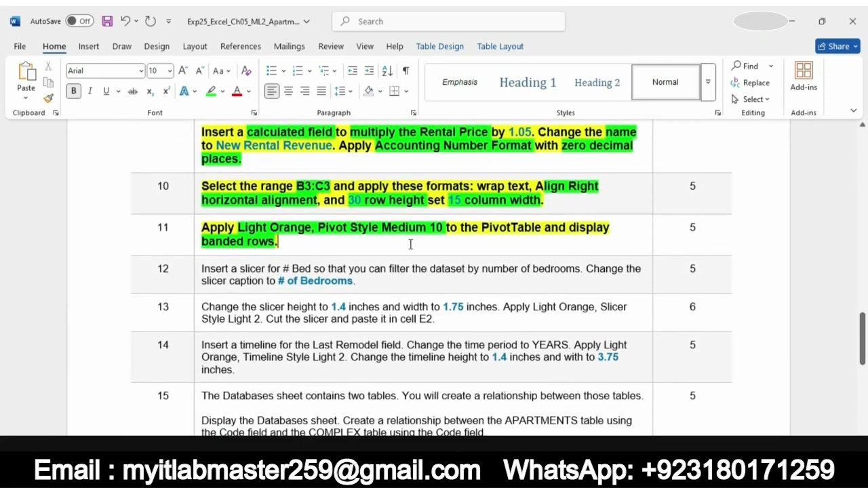Viewport: 868px width, 488px height.
Task: Click the Replace button
Action: 750,83
